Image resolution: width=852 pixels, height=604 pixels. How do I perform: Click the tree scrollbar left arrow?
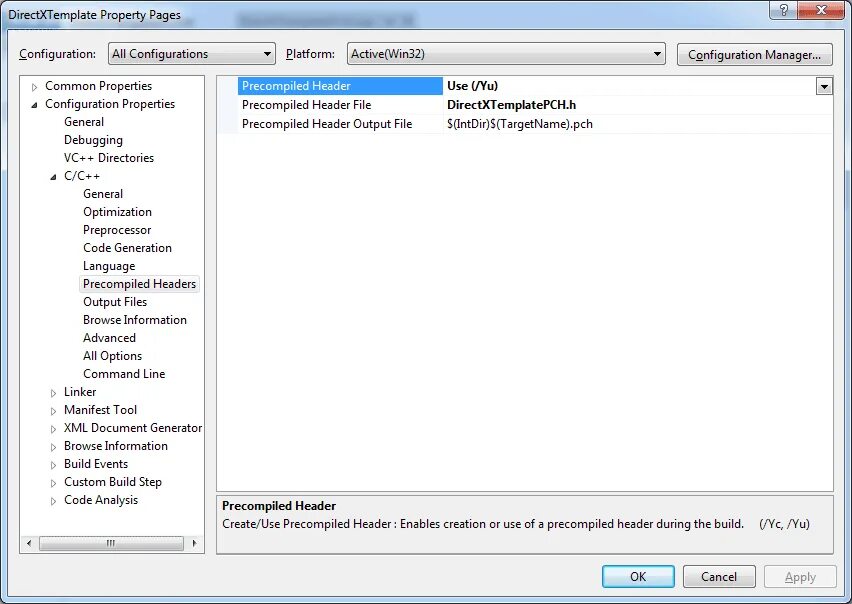(x=29, y=543)
